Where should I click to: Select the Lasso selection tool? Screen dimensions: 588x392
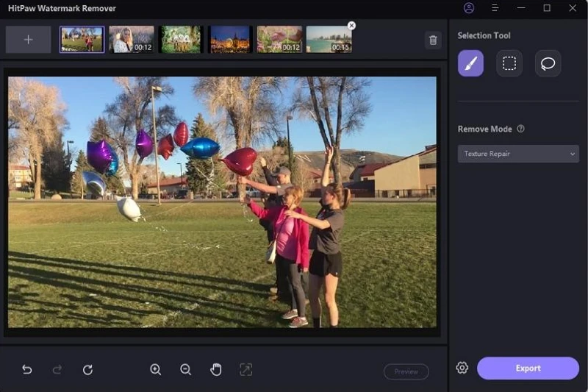(x=548, y=63)
